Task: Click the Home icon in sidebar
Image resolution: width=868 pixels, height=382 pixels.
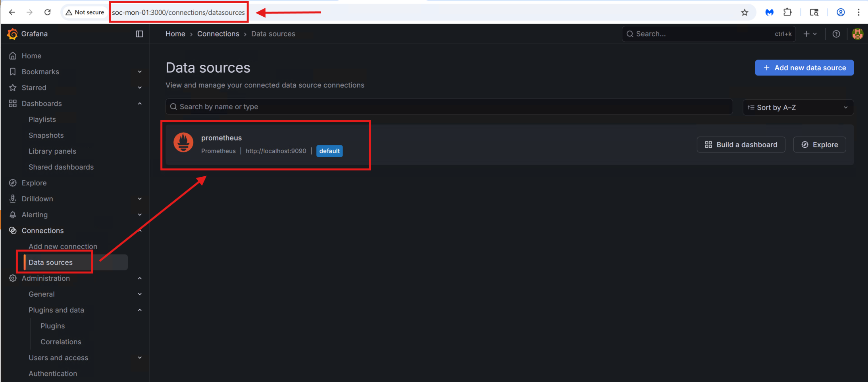Action: [x=13, y=56]
